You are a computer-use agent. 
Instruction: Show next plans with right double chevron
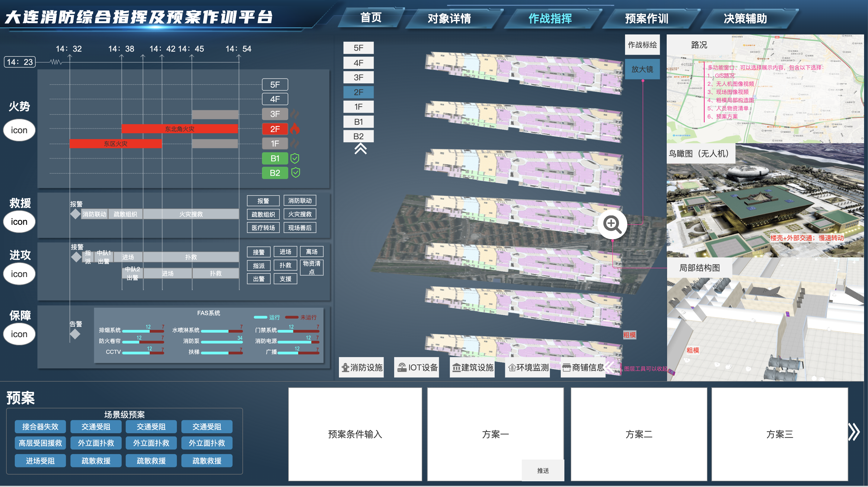854,432
